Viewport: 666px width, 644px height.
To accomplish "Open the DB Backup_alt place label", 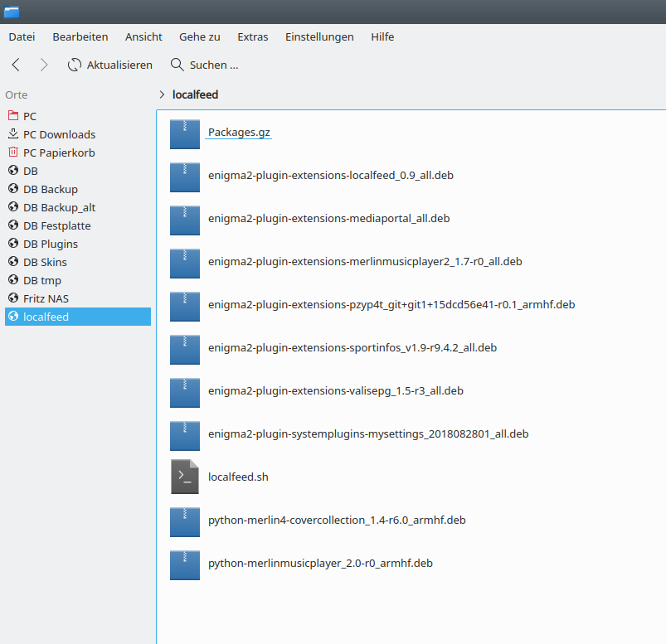I will [x=60, y=207].
